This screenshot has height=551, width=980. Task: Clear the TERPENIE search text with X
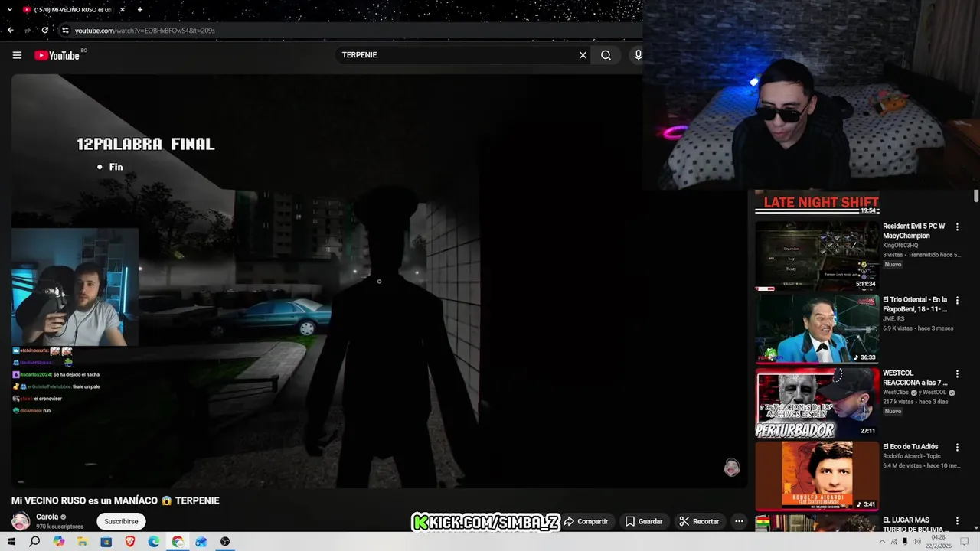click(x=583, y=55)
